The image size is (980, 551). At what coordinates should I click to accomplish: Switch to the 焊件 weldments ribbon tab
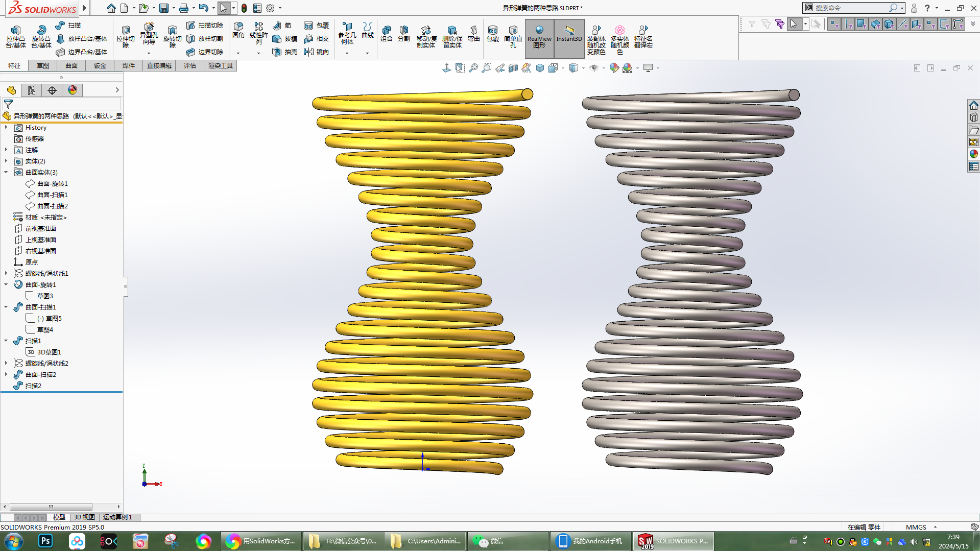[129, 65]
